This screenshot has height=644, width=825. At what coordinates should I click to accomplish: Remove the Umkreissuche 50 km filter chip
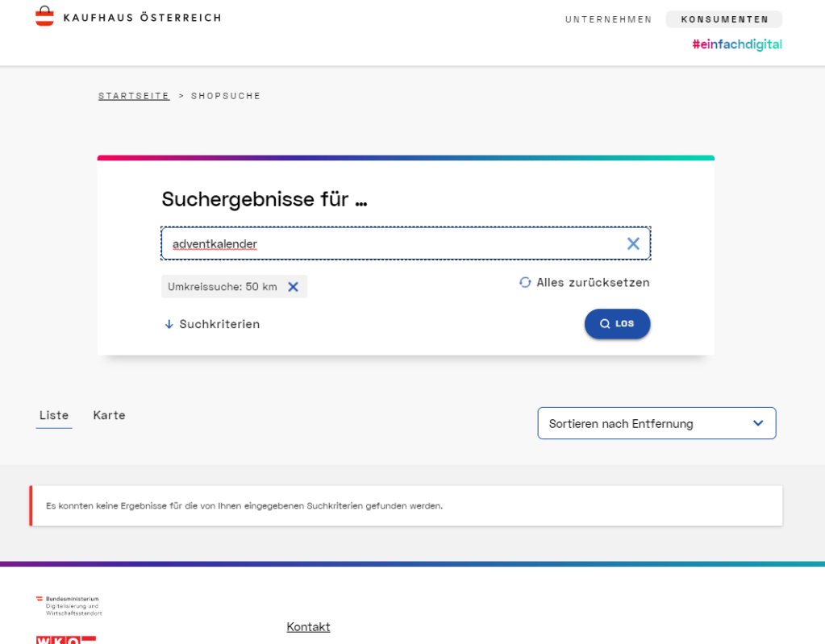(x=294, y=287)
